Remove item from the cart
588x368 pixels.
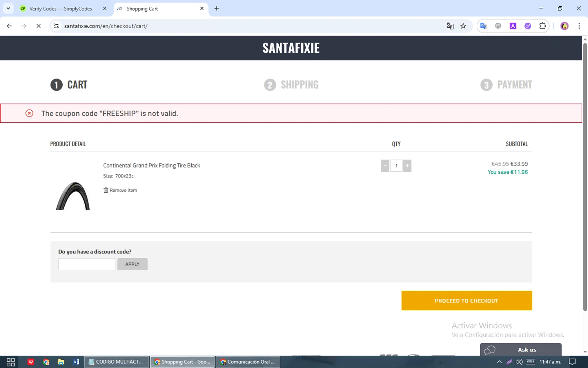click(x=120, y=190)
